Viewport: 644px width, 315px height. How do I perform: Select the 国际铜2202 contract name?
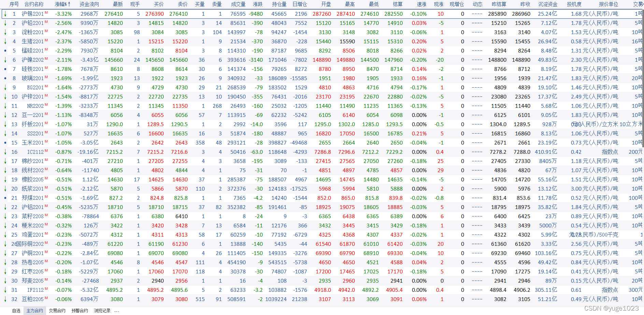pyautogui.click(x=30, y=244)
